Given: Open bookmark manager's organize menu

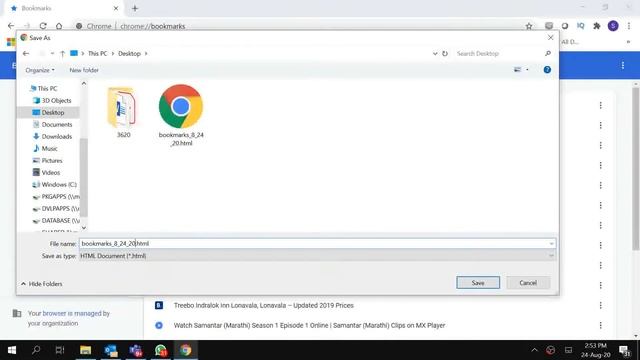Looking at the screenshot, I should pos(623,65).
